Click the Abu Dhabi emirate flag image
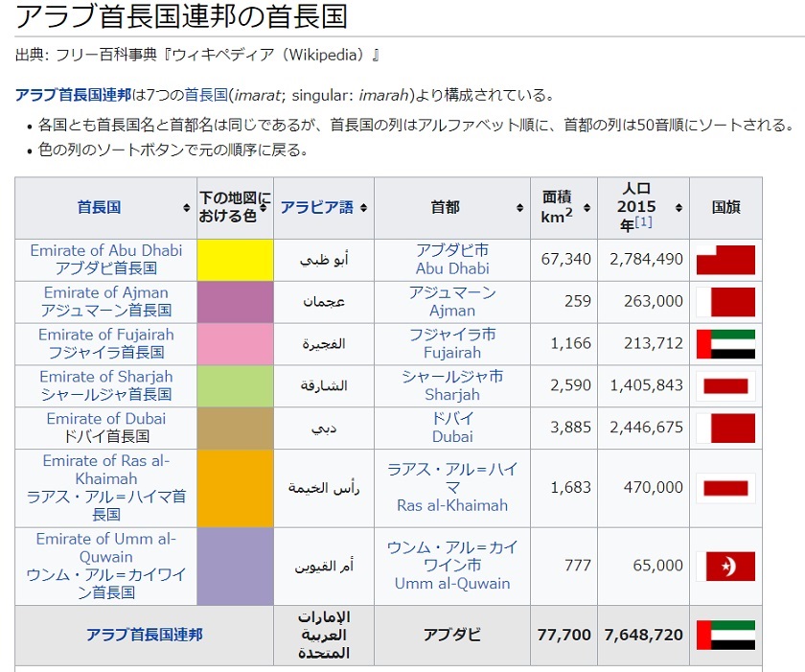The image size is (805, 672). click(x=725, y=260)
